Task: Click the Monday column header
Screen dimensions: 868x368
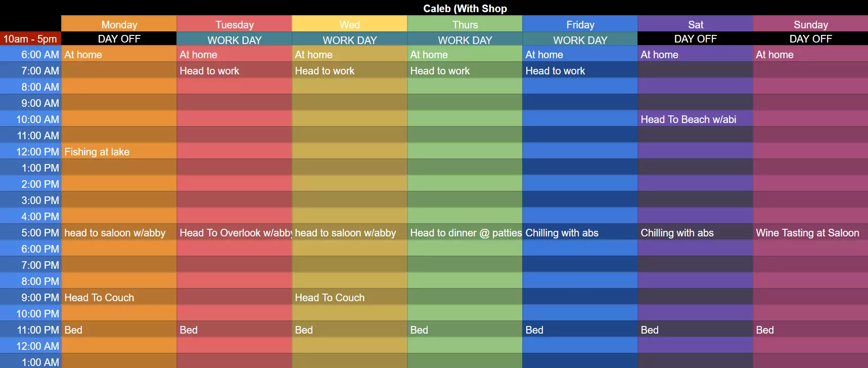Action: 119,24
